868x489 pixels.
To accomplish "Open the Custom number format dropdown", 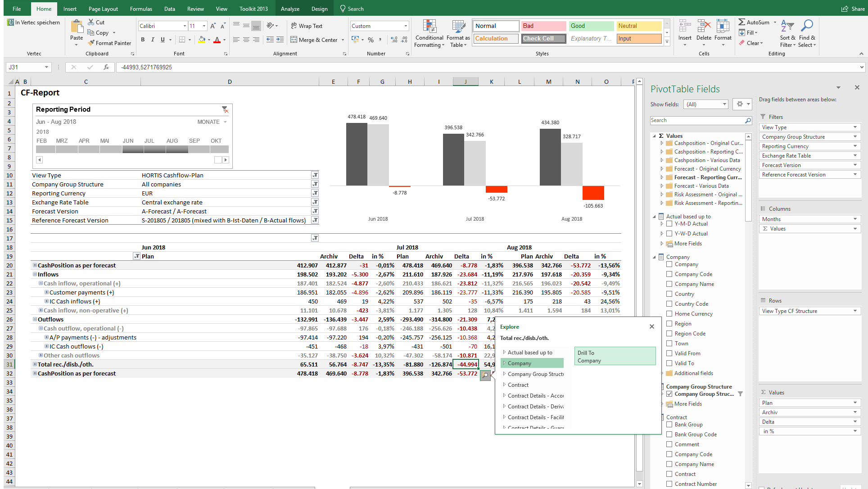I will click(x=405, y=26).
